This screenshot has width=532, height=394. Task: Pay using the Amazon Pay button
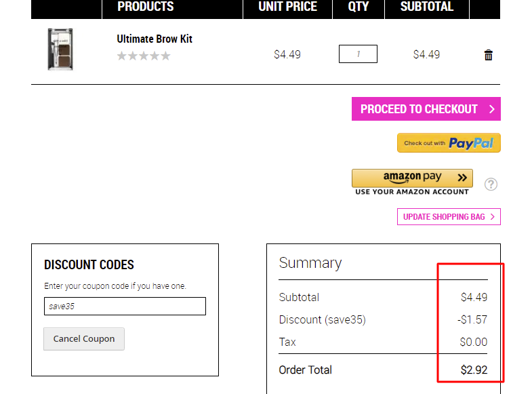pos(412,178)
